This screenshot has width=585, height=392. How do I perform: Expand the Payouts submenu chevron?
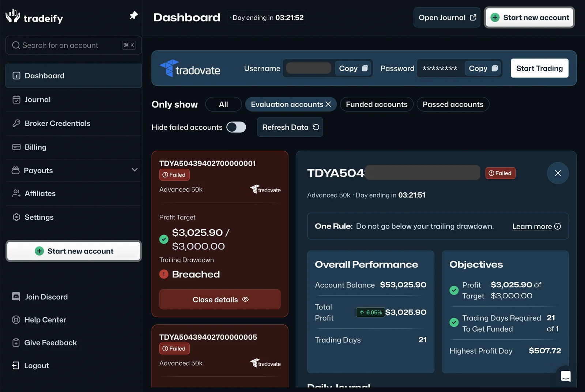(x=135, y=170)
